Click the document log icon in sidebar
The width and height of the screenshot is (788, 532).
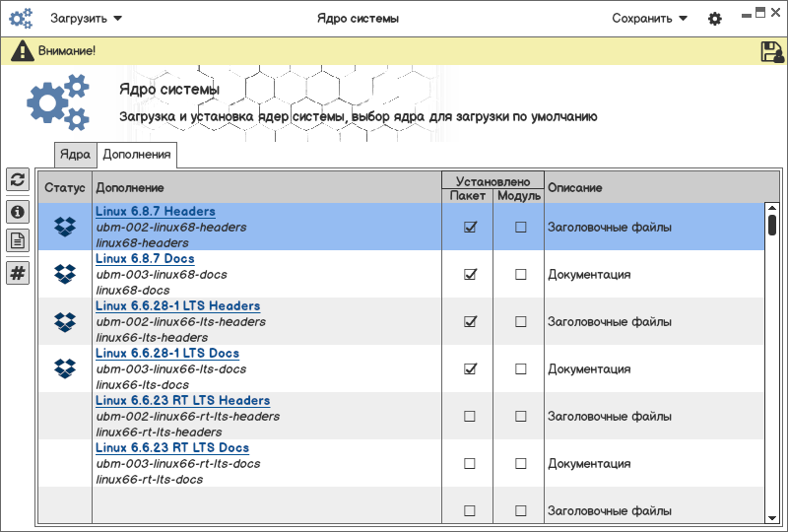(x=17, y=240)
